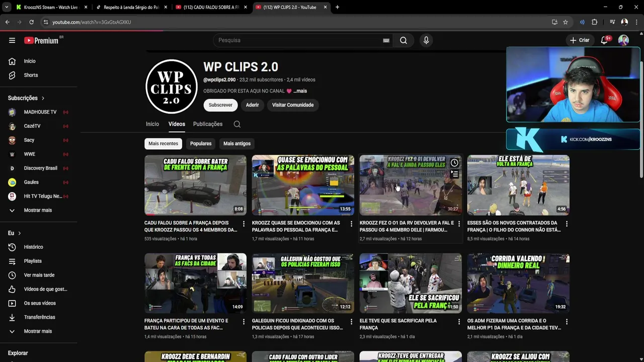This screenshot has width=644, height=362.
Task: Open the on-screen keyboard icon in search
Action: [386, 40]
